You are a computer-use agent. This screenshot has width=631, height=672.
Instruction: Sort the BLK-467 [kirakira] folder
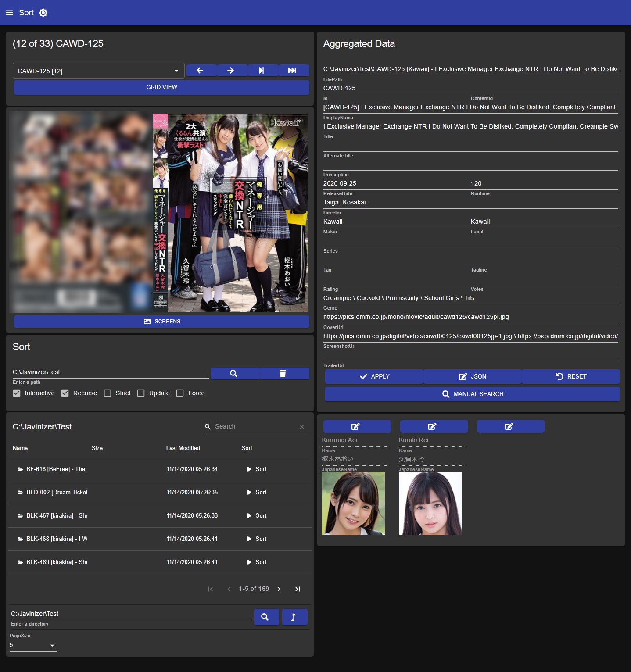tap(257, 516)
